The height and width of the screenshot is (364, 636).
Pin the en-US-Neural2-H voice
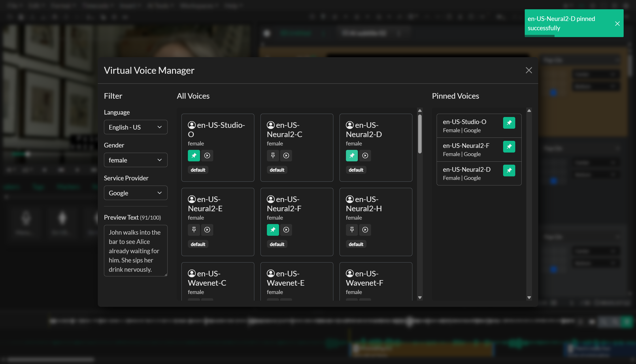click(x=352, y=230)
